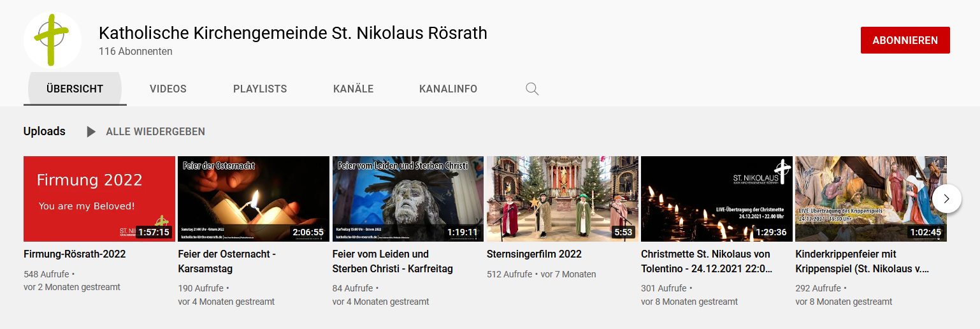Click the 190 Aufrufe view count
Image resolution: width=980 pixels, height=329 pixels.
201,288
